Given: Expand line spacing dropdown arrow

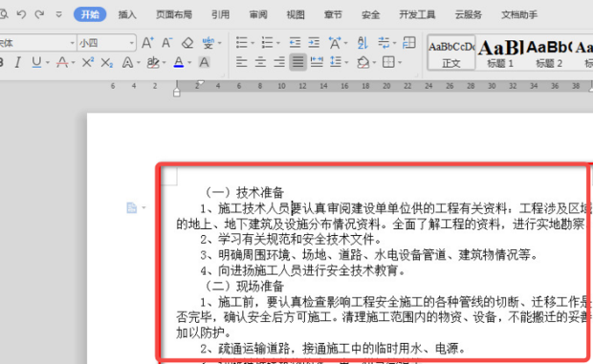Looking at the screenshot, I should (x=346, y=63).
